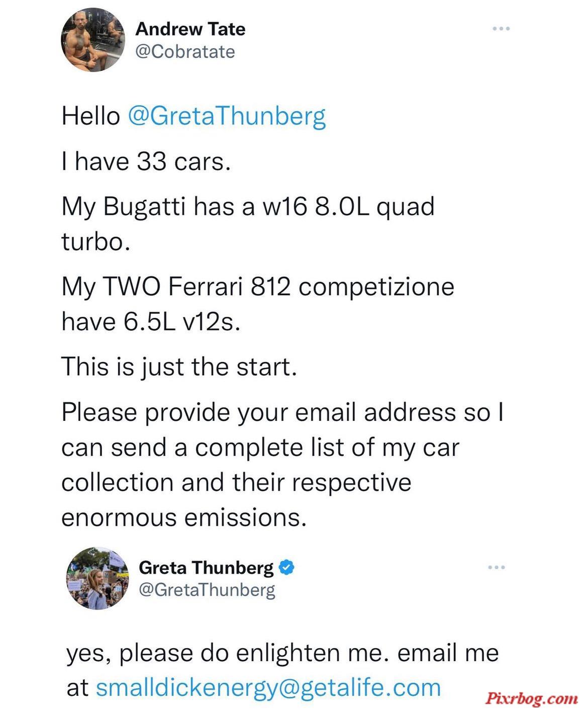Open more options on Andrew Tate's tweet

tap(501, 29)
